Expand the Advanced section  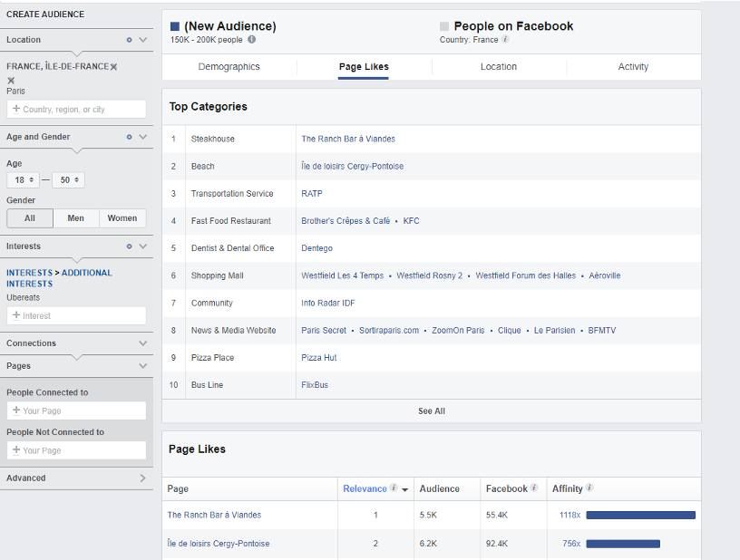pyautogui.click(x=143, y=478)
